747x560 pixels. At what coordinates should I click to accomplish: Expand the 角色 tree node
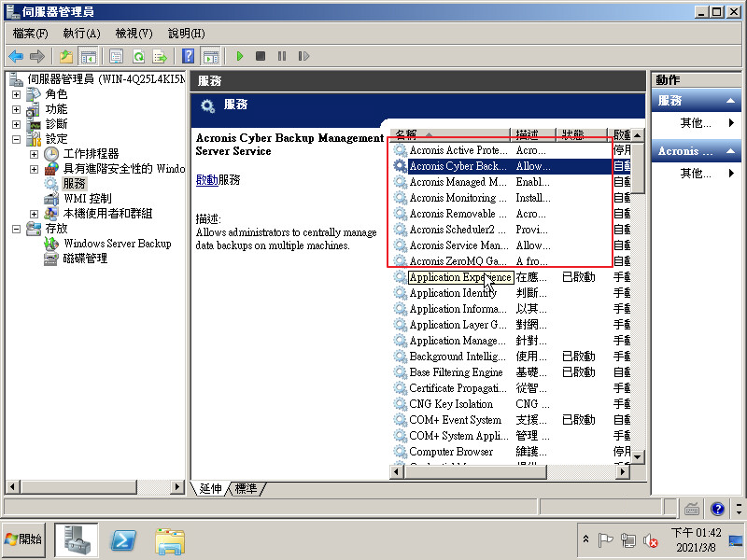pyautogui.click(x=16, y=94)
